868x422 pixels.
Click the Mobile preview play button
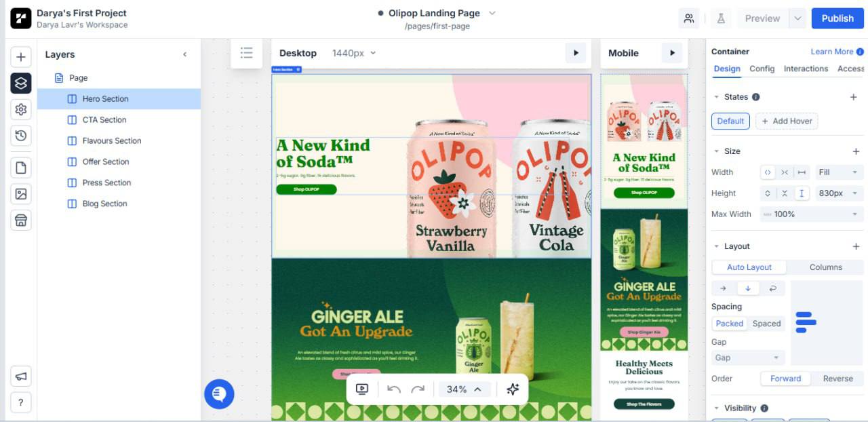tap(672, 53)
